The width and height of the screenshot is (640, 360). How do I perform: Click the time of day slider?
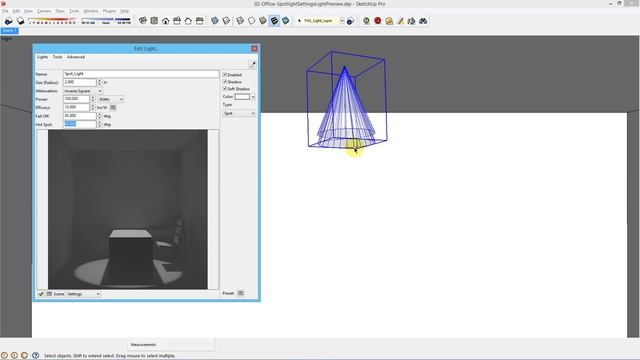(106, 20)
